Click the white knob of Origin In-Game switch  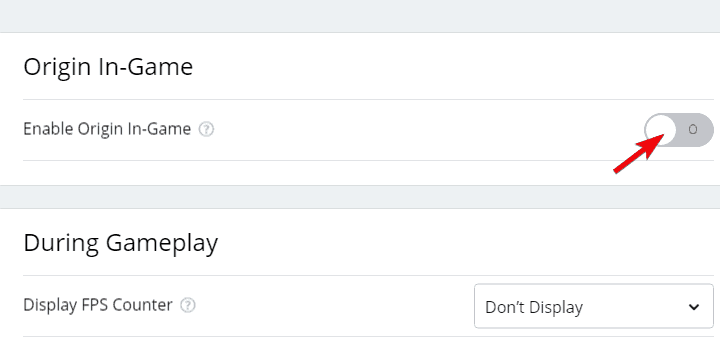pos(660,129)
